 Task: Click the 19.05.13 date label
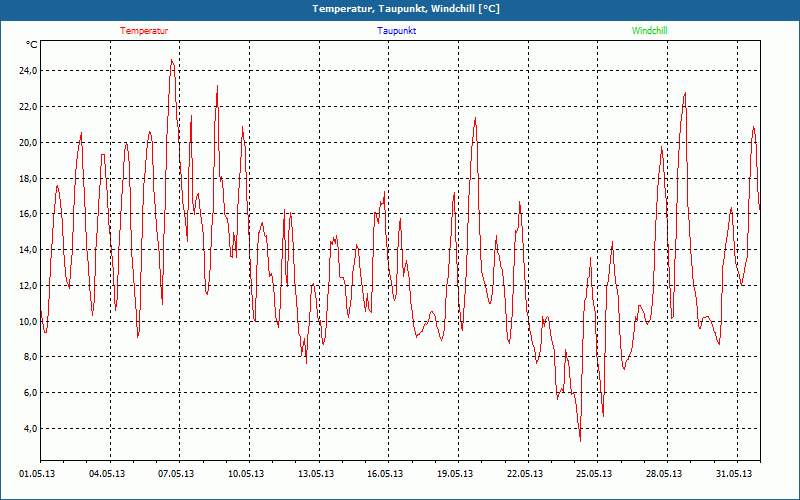coord(455,474)
